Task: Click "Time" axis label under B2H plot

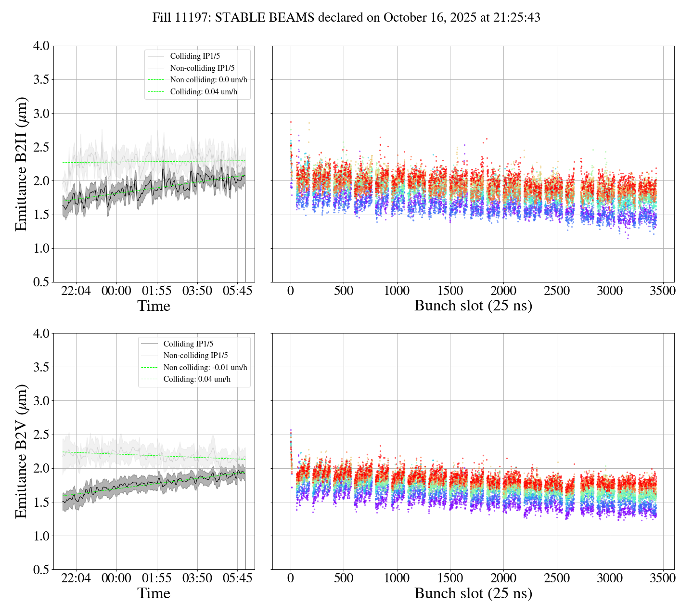Action: tap(154, 306)
